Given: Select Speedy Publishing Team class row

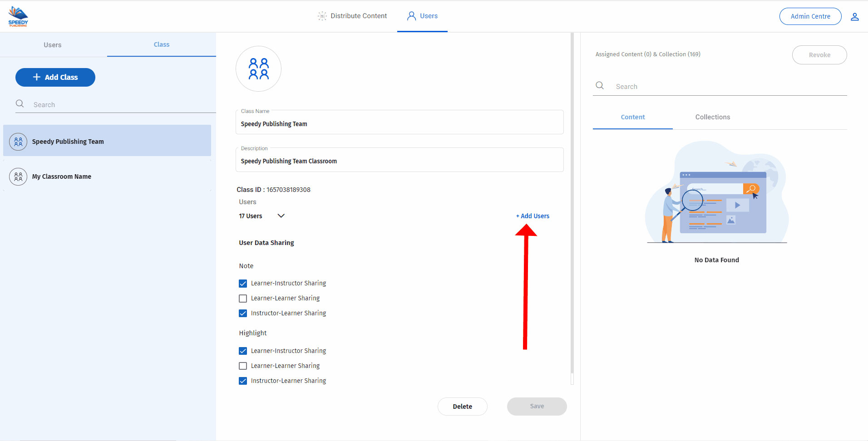Looking at the screenshot, I should pos(107,141).
